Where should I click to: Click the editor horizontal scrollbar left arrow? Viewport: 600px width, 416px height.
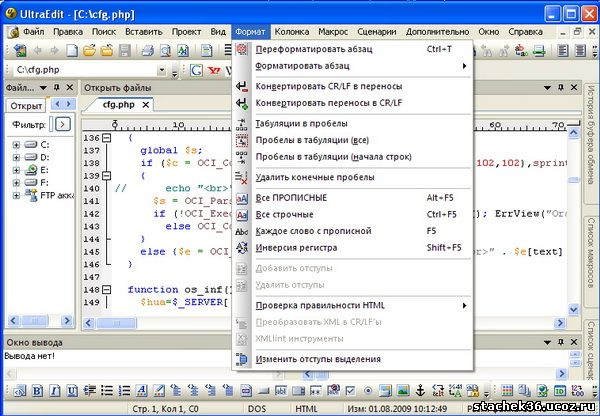click(89, 323)
